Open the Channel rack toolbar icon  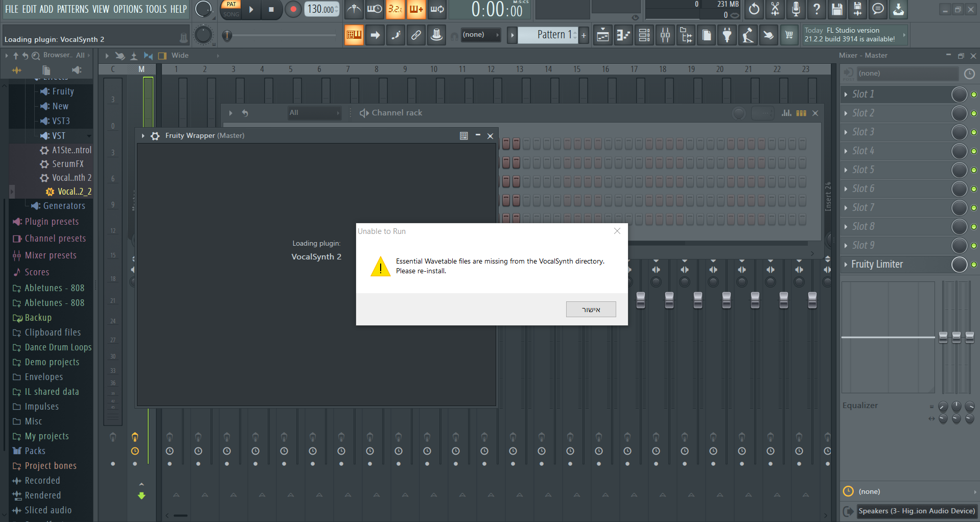[x=644, y=35]
